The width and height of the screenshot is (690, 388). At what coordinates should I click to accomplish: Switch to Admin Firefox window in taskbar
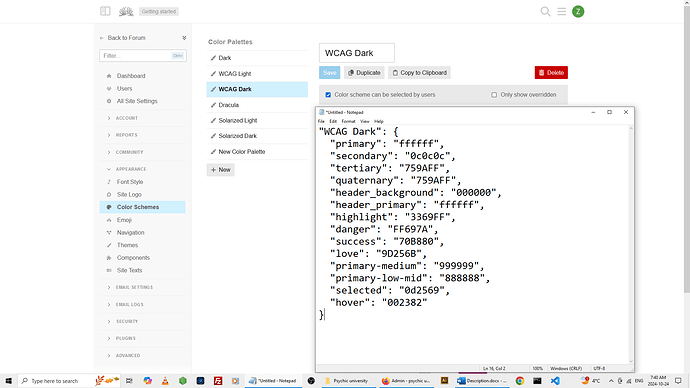(406, 381)
